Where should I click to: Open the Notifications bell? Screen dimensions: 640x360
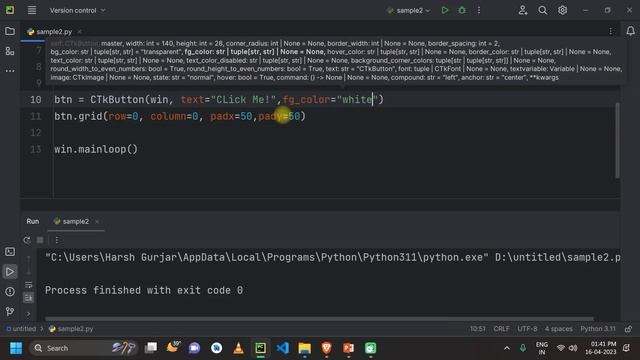pos(630,31)
